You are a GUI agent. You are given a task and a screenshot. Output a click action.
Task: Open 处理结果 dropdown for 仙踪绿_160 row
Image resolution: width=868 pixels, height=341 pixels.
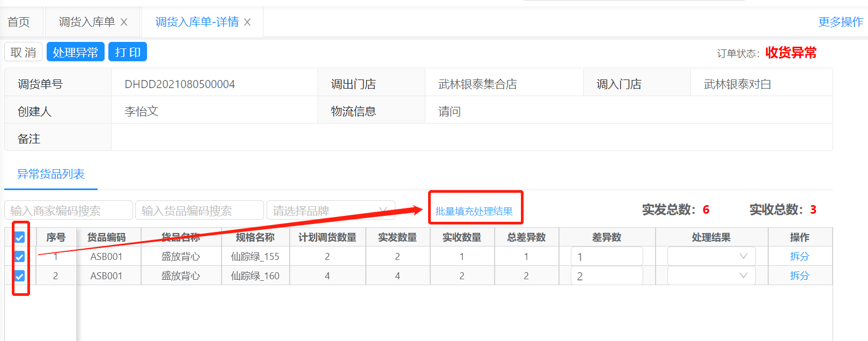pos(711,276)
